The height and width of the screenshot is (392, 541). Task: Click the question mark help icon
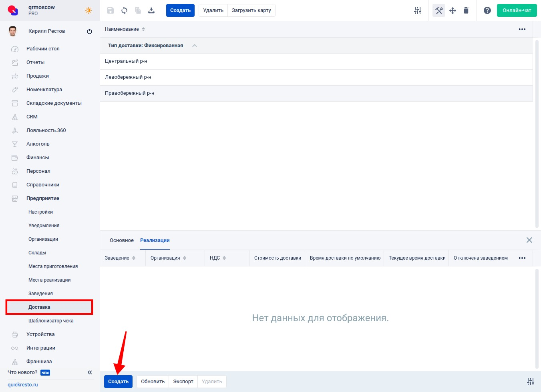point(487,10)
